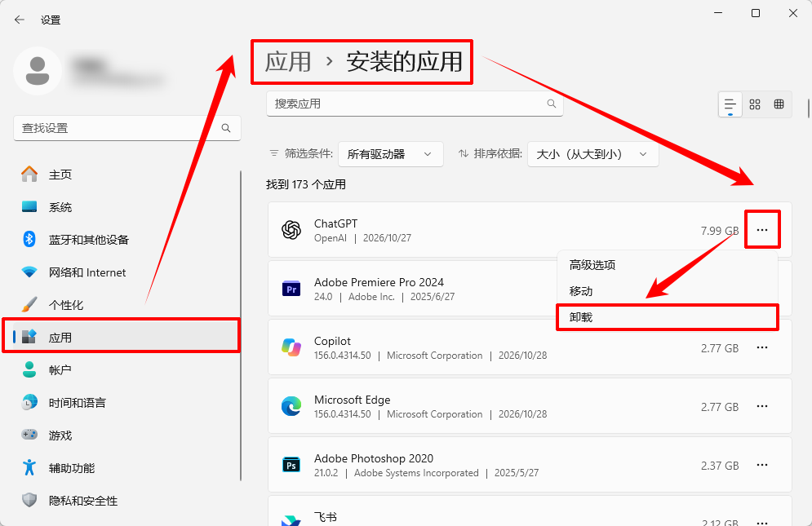Click the Adobe Photoshop 2020 name
Screen dimensions: 812x526
point(374,458)
